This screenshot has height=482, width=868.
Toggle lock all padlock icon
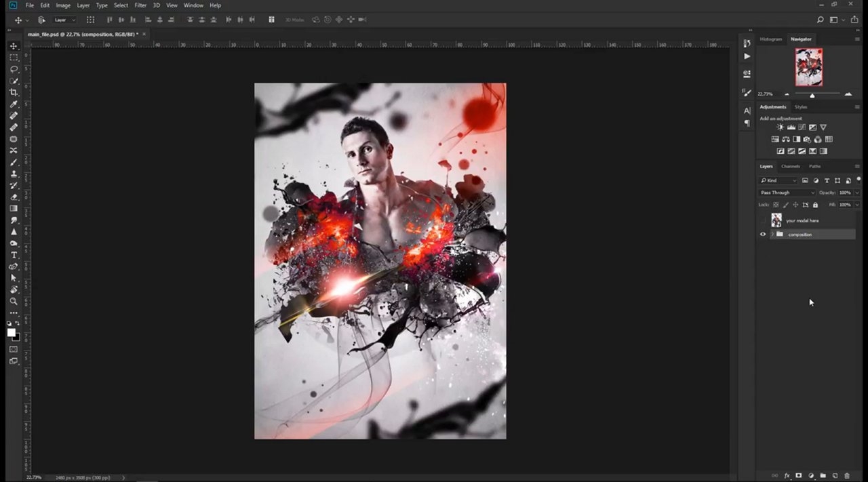[x=815, y=205]
